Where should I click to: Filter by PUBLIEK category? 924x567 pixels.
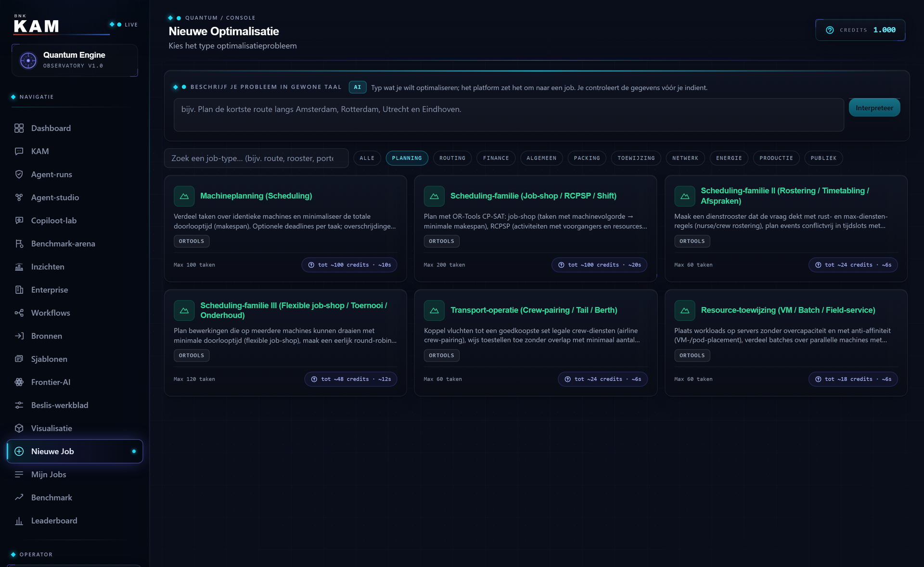click(823, 158)
